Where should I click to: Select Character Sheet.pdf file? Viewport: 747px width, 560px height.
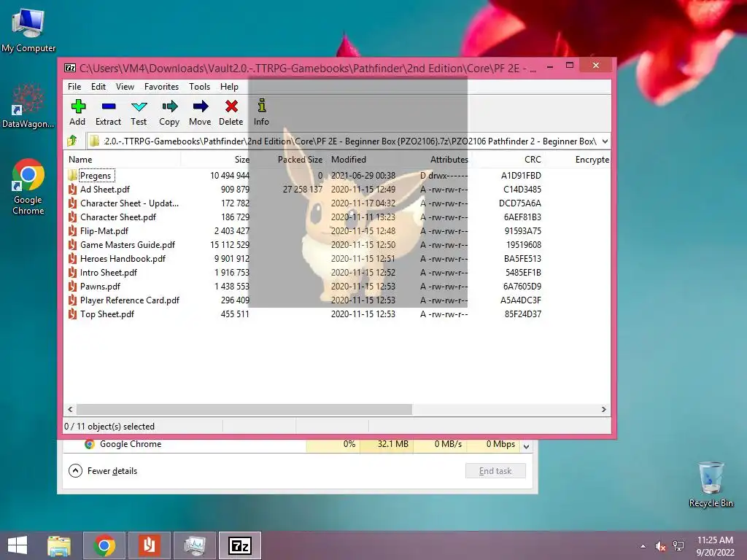[x=117, y=217]
